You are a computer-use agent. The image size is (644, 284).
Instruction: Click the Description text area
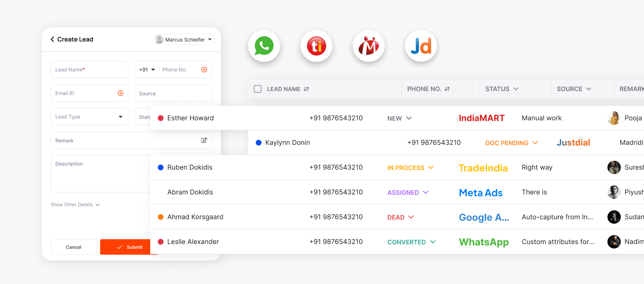click(101, 174)
